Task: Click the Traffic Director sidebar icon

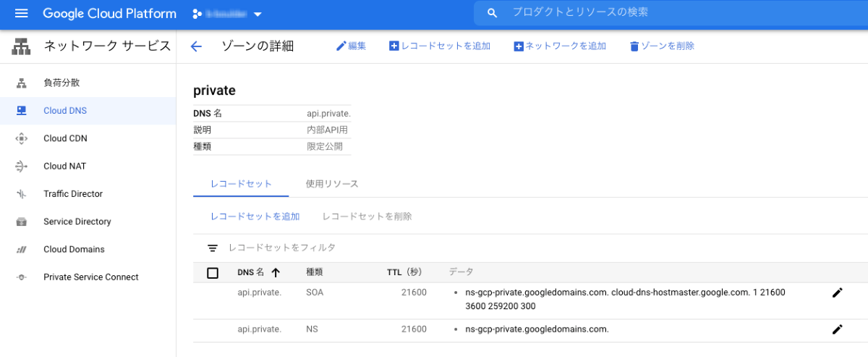Action: click(x=21, y=194)
